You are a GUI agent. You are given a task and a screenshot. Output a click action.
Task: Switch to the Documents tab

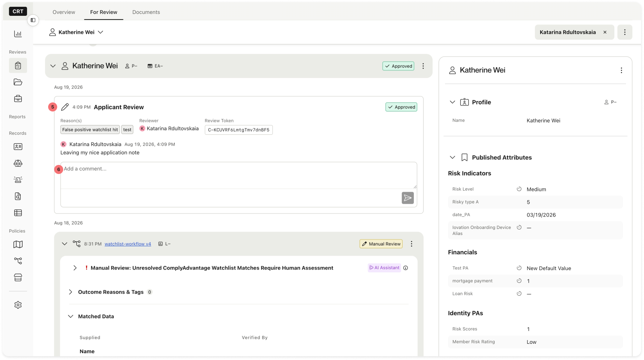point(146,12)
